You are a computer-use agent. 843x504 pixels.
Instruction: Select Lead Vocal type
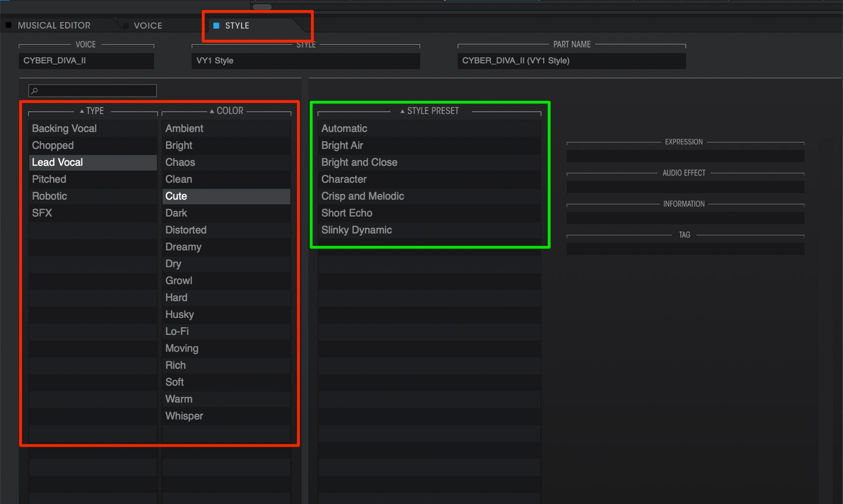93,162
